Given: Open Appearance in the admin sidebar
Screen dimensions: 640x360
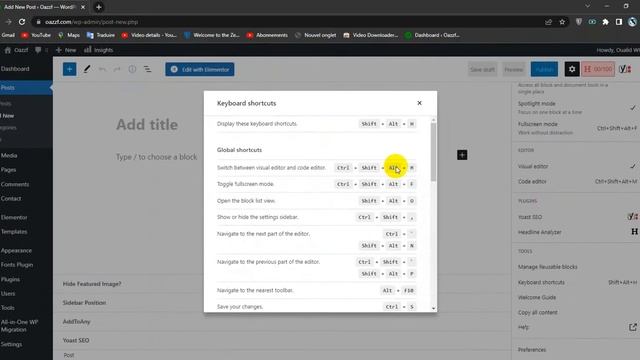Looking at the screenshot, I should point(16,250).
